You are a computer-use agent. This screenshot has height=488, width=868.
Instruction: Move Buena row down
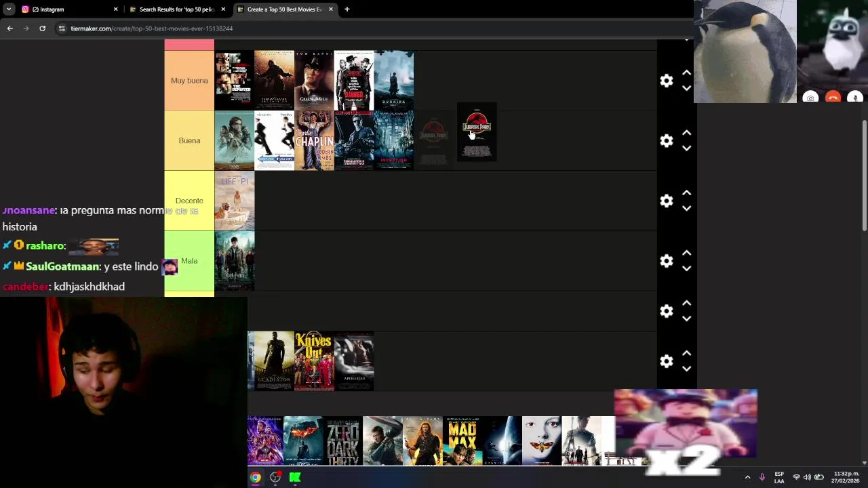coord(686,148)
